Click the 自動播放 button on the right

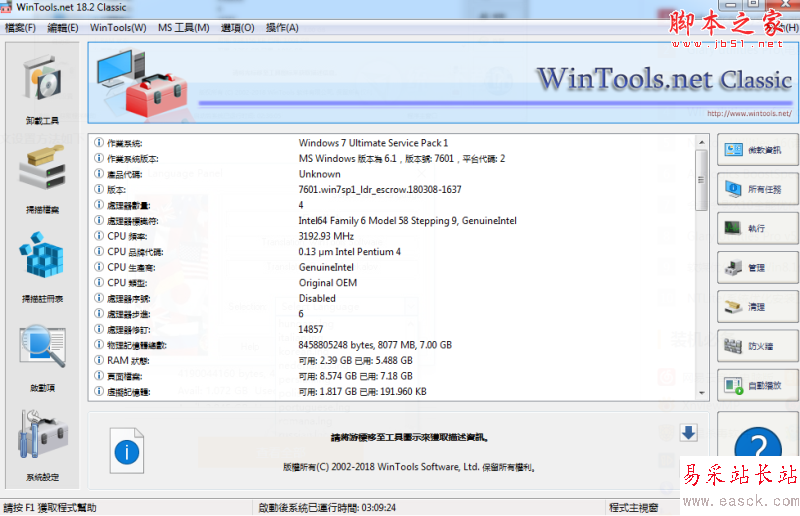(757, 385)
